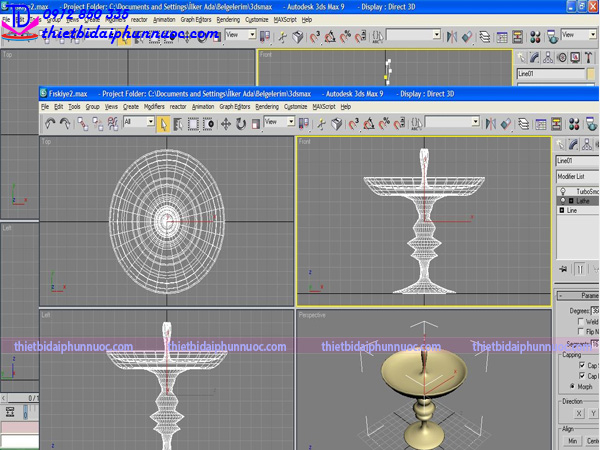This screenshot has height=450, width=600.
Task: Open Curve Editor in front window
Action: pyautogui.click(x=540, y=124)
